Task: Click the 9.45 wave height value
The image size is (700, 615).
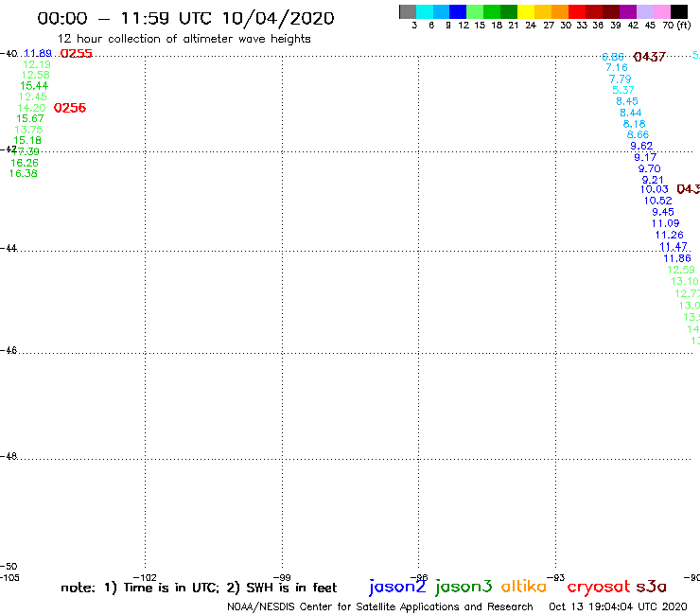Action: point(663,212)
